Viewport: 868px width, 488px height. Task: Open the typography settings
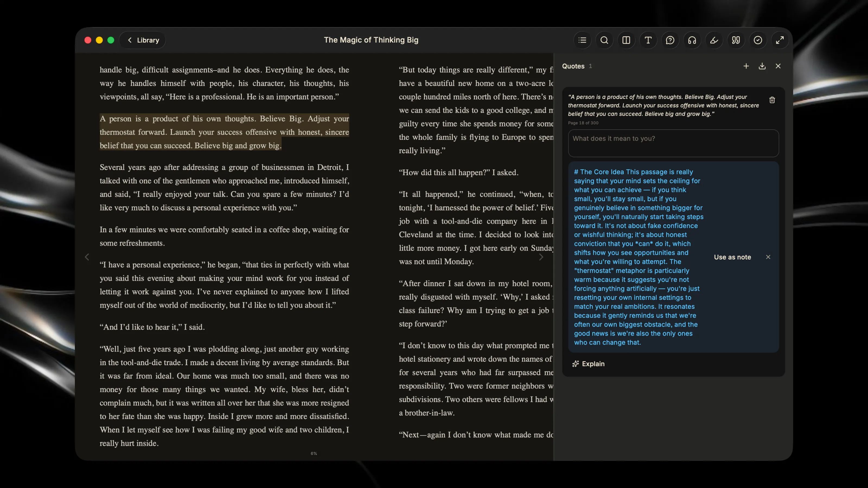click(648, 40)
